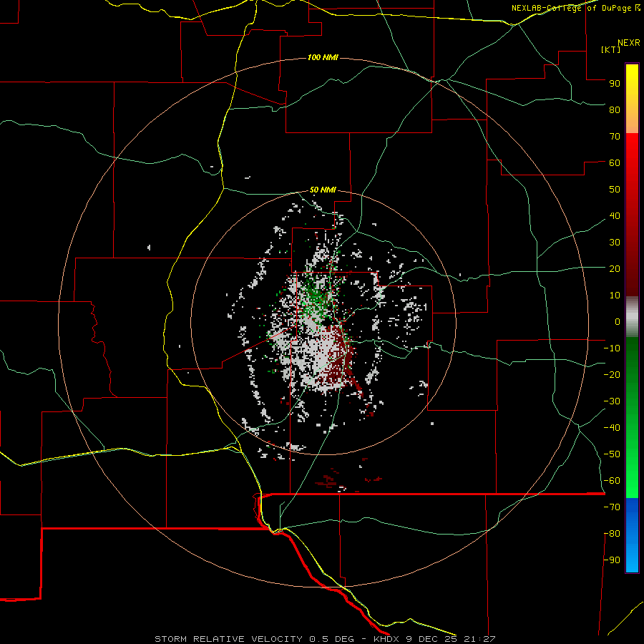
Task: Click the -30 value on velocity scale
Action: [x=612, y=401]
